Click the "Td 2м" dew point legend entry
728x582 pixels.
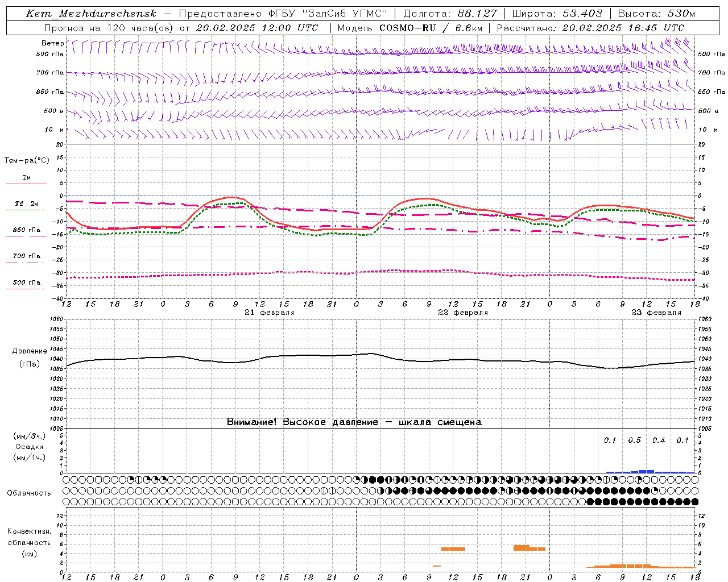26,203
